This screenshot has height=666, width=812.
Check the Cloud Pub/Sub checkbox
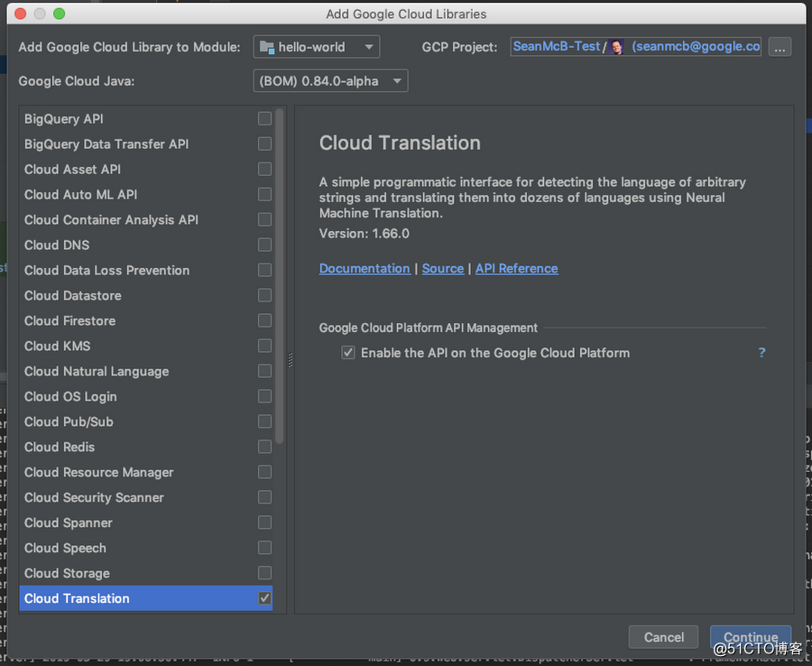[x=264, y=421]
